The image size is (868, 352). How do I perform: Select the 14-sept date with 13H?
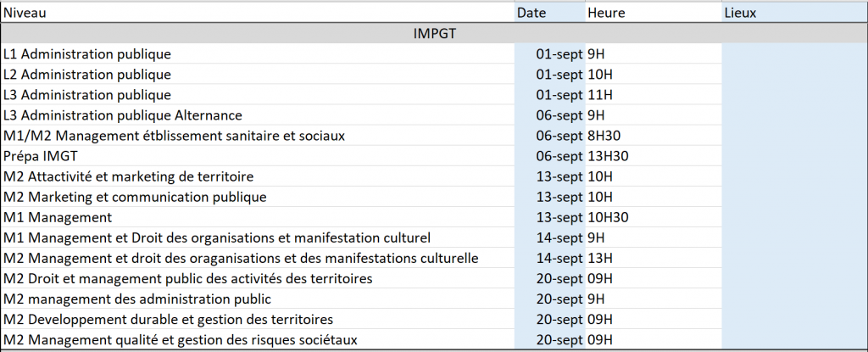tap(549, 258)
